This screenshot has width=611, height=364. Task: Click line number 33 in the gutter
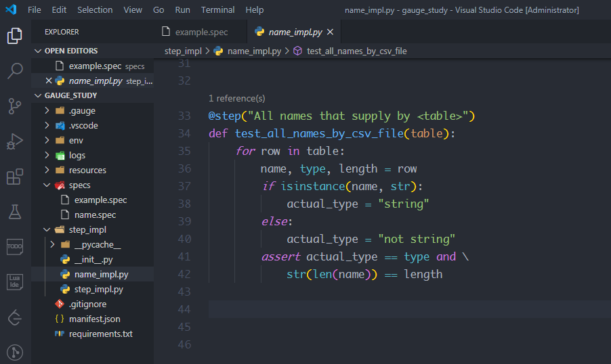[x=184, y=116]
